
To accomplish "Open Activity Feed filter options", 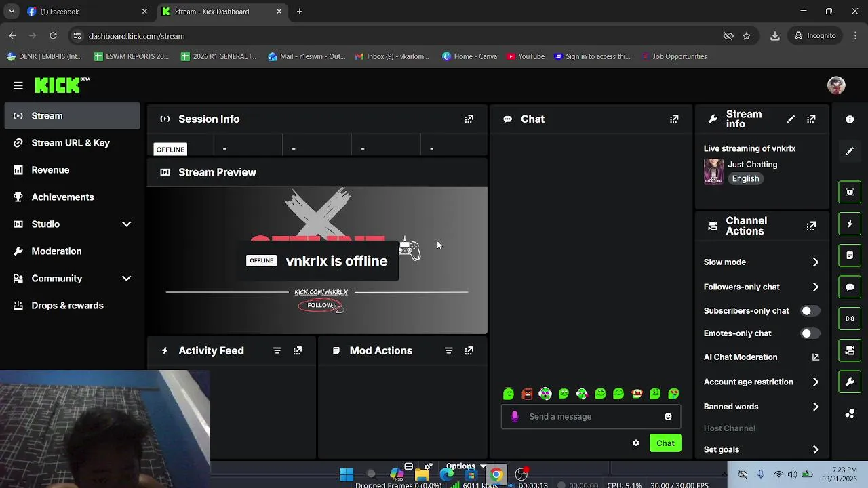I will [x=277, y=350].
